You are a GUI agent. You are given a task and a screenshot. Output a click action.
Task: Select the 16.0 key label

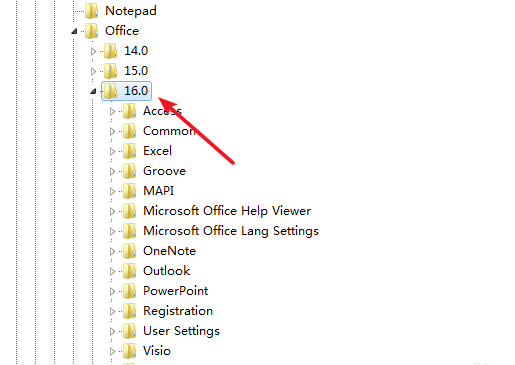click(136, 91)
